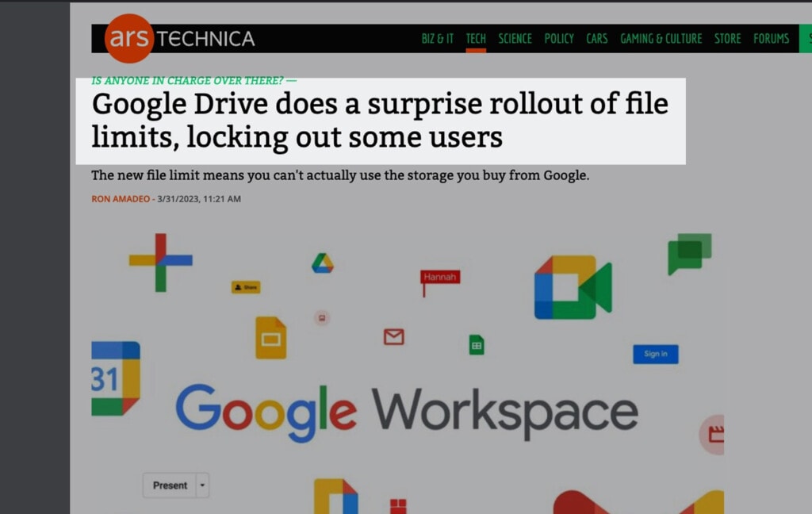This screenshot has height=514, width=812.
Task: Click author name Ron Amadeo
Action: 121,199
